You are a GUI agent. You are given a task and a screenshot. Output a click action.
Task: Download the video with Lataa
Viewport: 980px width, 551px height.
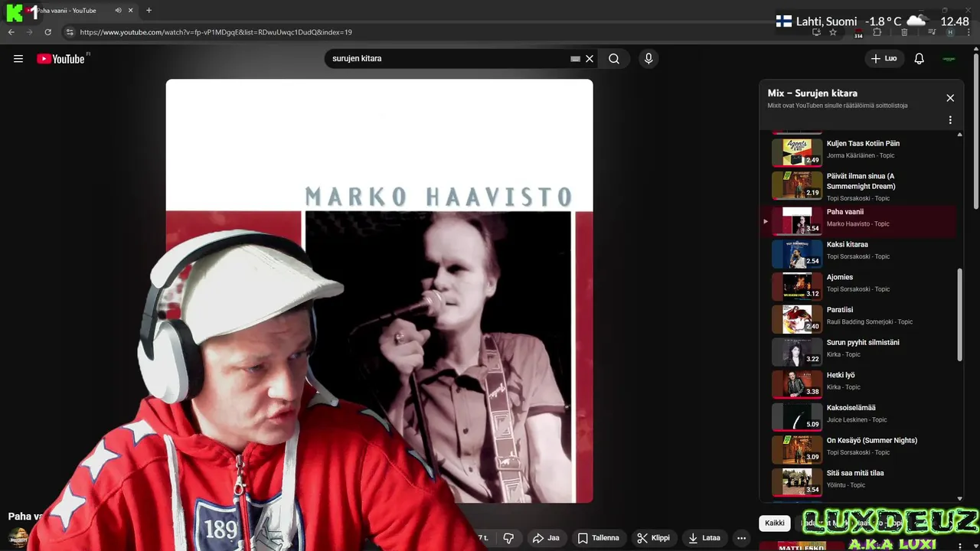[704, 538]
